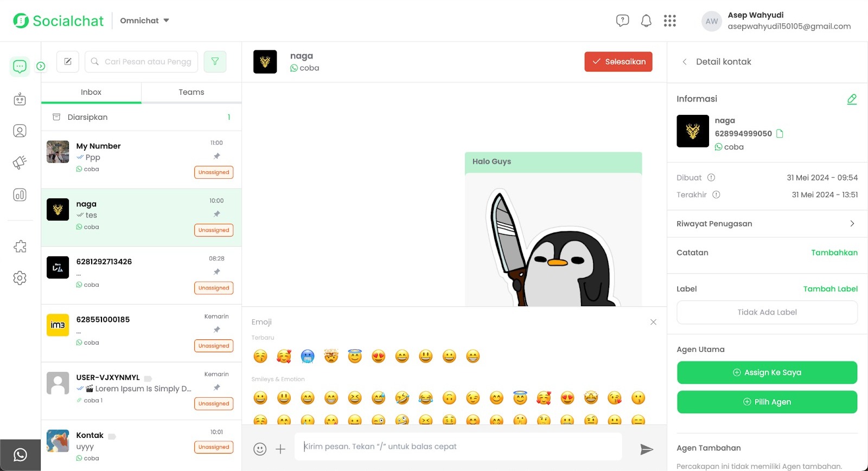
Task: Select the Inbox tab
Action: (x=91, y=92)
